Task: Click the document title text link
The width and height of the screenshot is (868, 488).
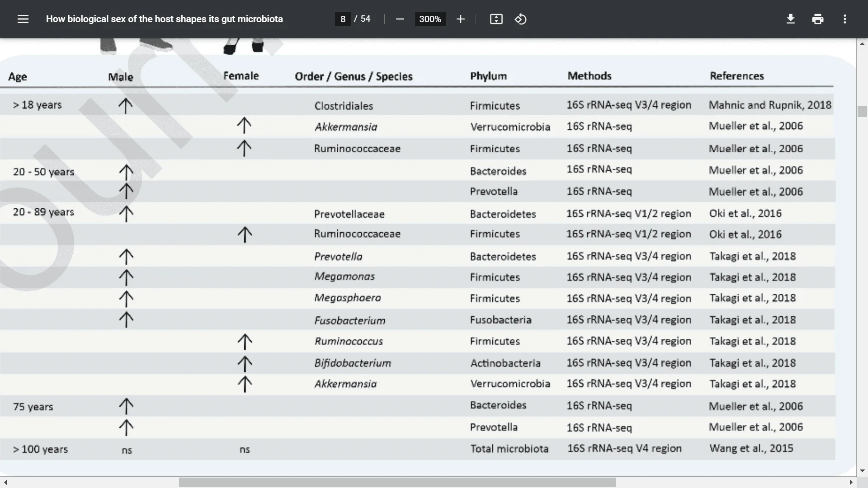Action: pyautogui.click(x=165, y=19)
